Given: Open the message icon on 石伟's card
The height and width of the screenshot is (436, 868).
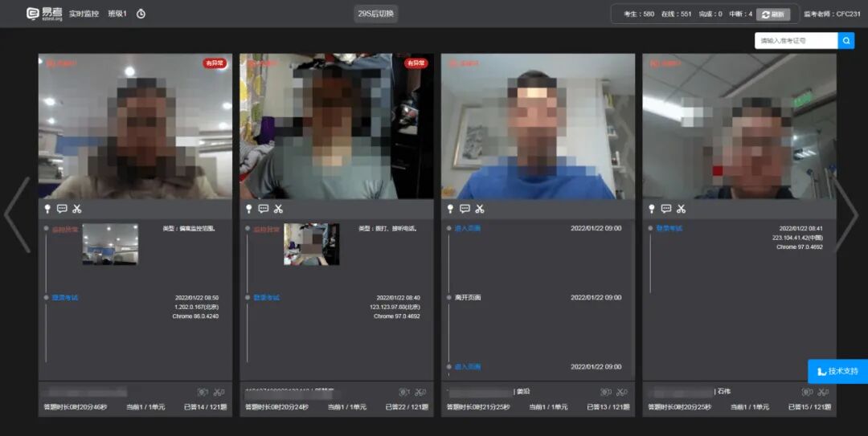Looking at the screenshot, I should pos(666,209).
